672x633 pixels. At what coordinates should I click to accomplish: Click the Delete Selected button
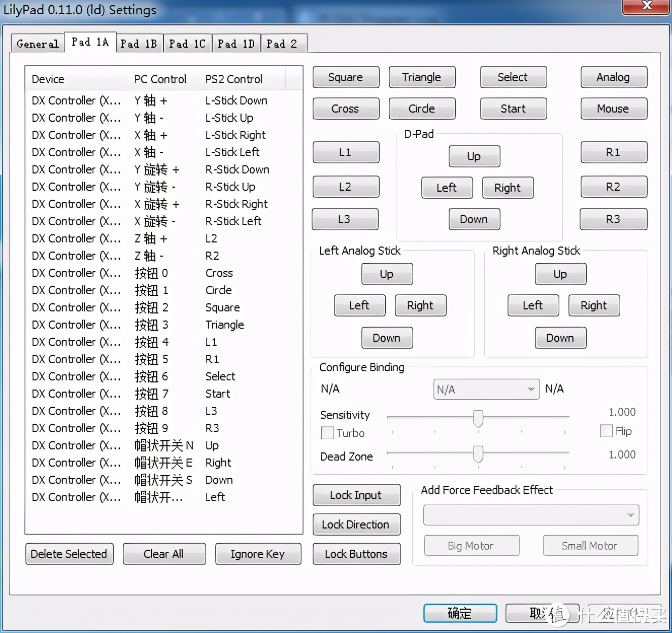(69, 554)
